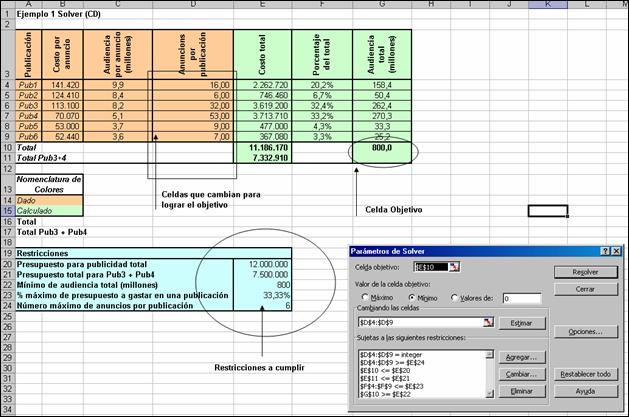Click Estimar to guess changing cells
The height and width of the screenshot is (417, 629).
click(x=521, y=322)
